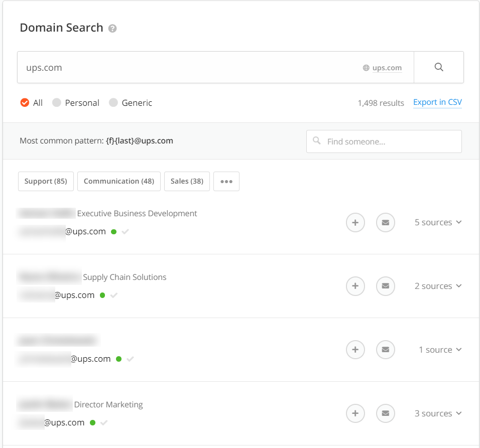Image resolution: width=480 pixels, height=448 pixels.
Task: Click the Export in CSV link
Action: pyautogui.click(x=437, y=102)
